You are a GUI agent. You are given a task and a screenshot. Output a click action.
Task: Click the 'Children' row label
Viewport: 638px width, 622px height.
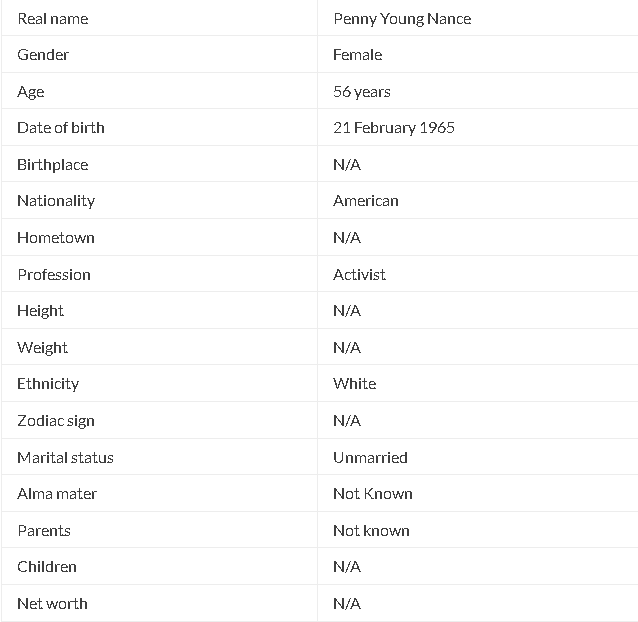47,567
